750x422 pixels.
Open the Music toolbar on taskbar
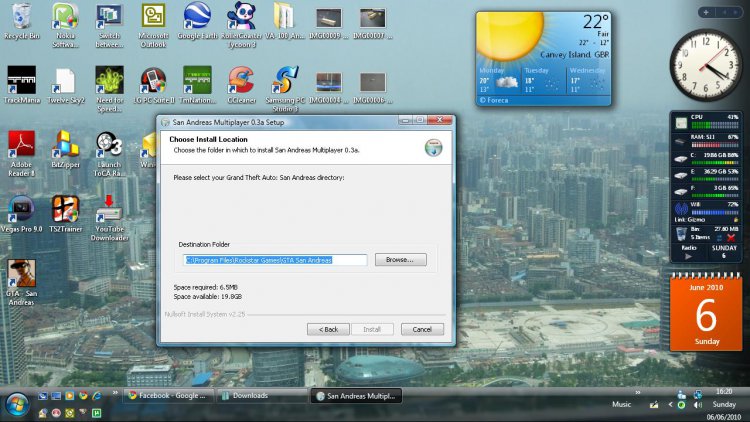(x=621, y=404)
